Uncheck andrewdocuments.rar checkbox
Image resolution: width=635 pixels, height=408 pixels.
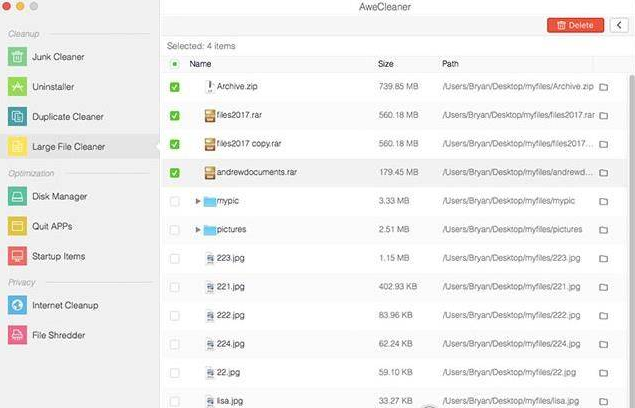pos(175,173)
